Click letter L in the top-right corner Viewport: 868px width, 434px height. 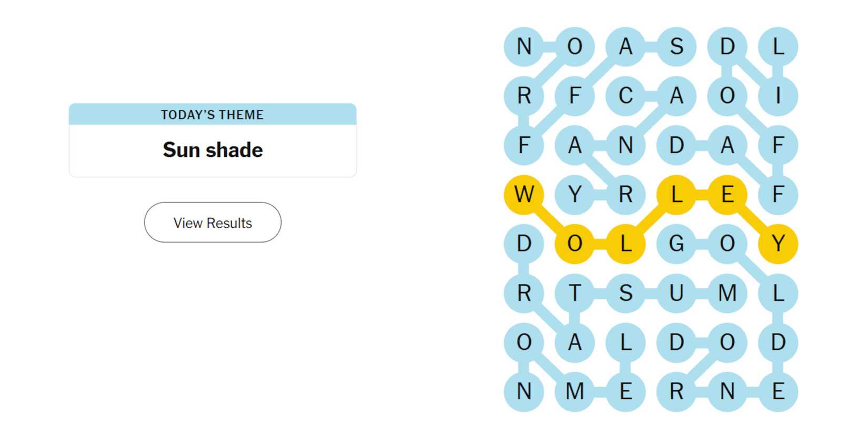pyautogui.click(x=778, y=47)
